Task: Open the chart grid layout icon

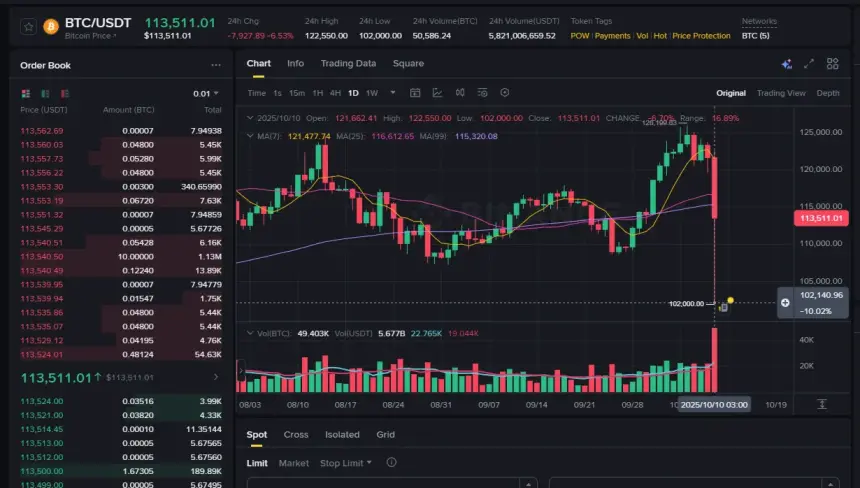Action: coord(830,64)
